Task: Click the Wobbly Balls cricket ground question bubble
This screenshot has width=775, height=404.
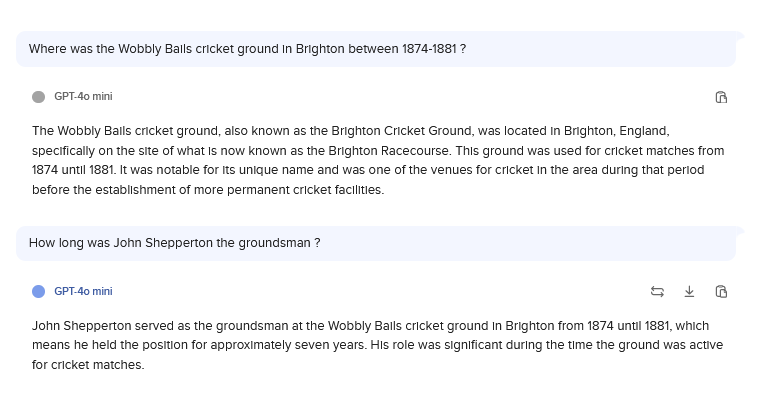Action: coord(376,49)
